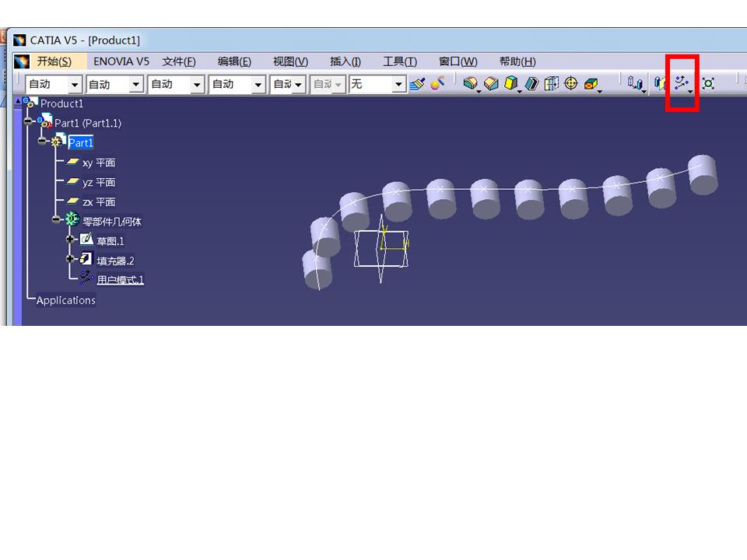Open the 开始(S) menu

pos(54,61)
